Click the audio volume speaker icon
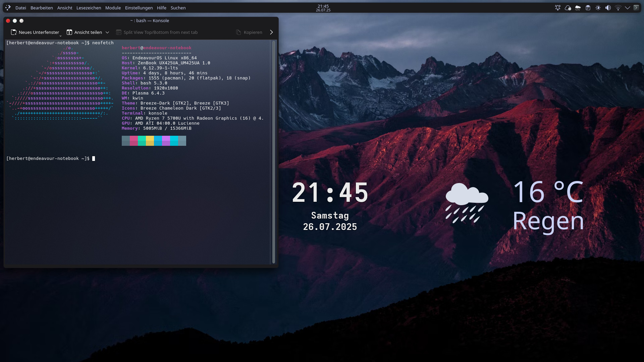Image resolution: width=644 pixels, height=362 pixels. 608,8
